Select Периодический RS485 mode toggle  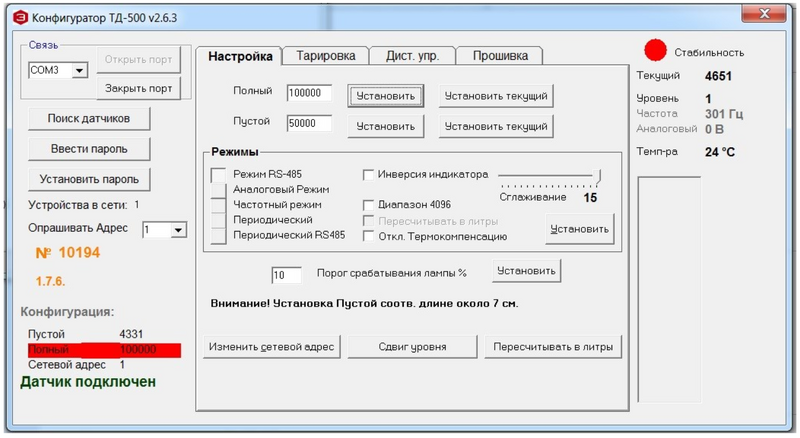218,236
